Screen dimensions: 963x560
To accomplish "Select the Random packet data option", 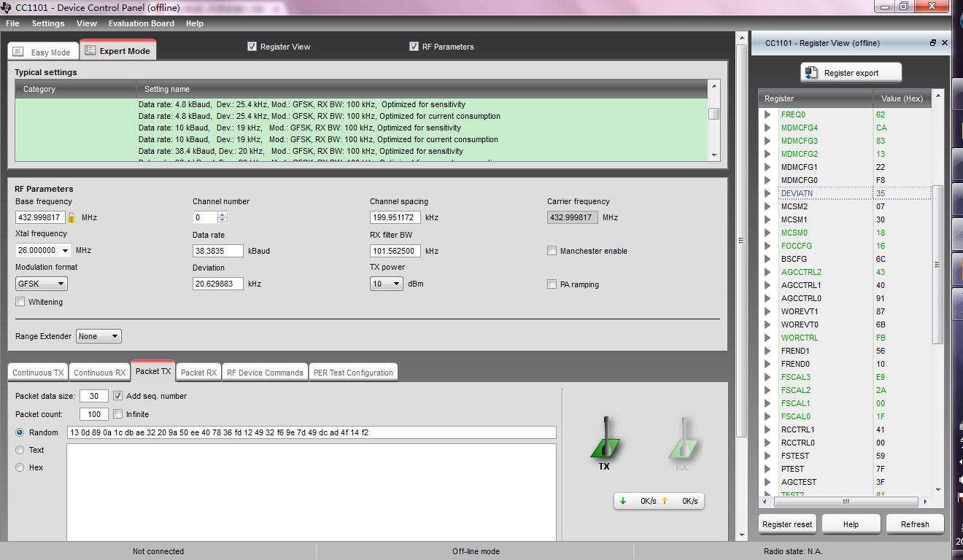I will pos(20,432).
